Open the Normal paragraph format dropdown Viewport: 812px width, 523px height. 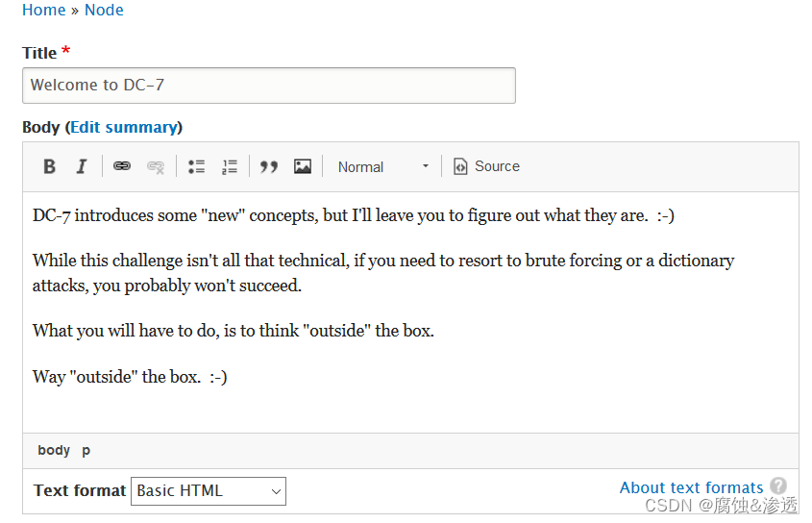(383, 167)
